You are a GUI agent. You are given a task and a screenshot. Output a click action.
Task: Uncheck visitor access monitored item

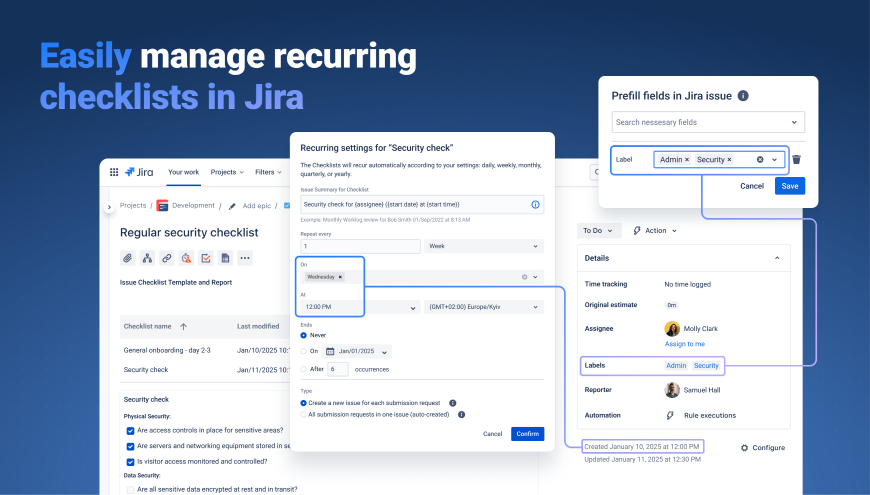point(130,462)
